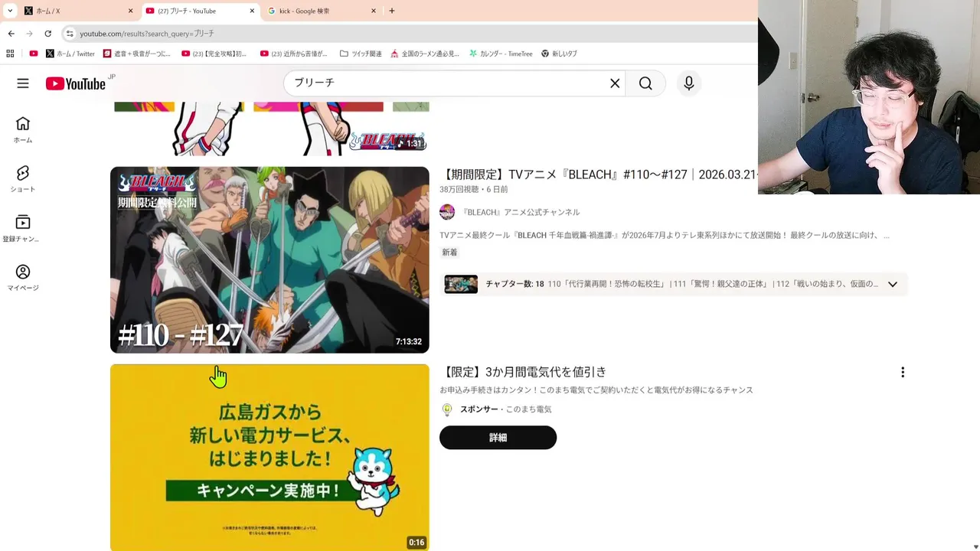Open the 【完全攻略】初 bookmark

pos(214,54)
